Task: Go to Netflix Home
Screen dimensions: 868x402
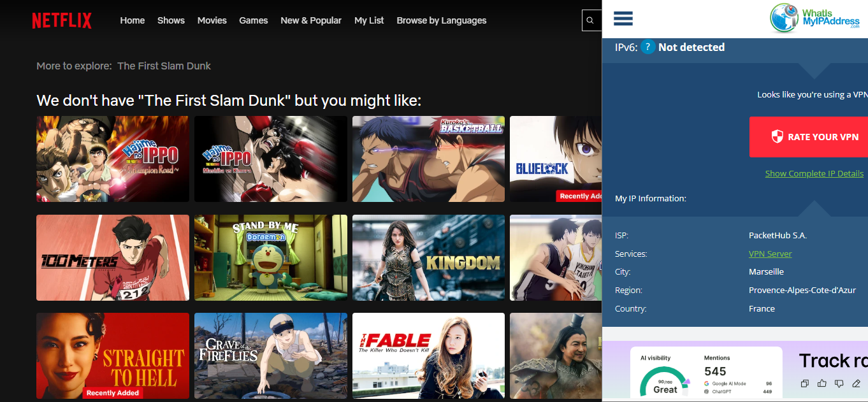Action: [133, 20]
